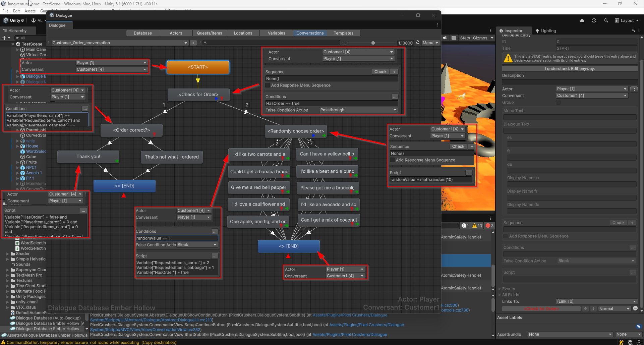Switch to the Actors tab
Screen dimensions: 644x345
pyautogui.click(x=176, y=33)
